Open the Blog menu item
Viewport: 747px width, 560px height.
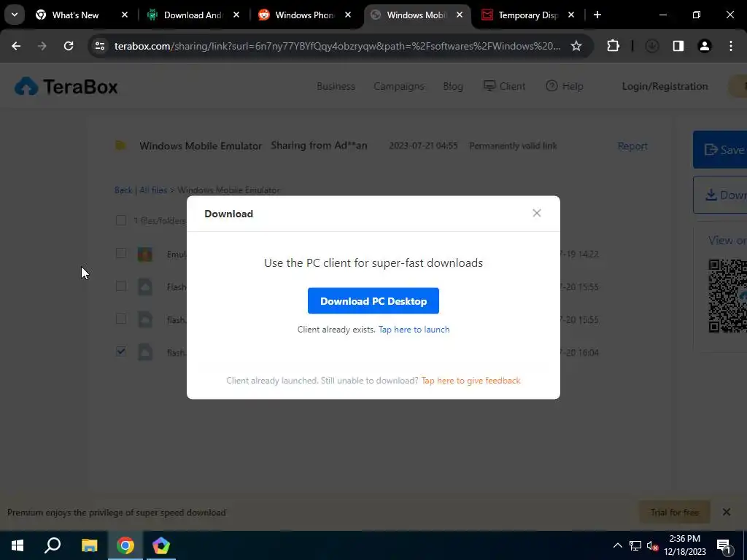tap(452, 86)
